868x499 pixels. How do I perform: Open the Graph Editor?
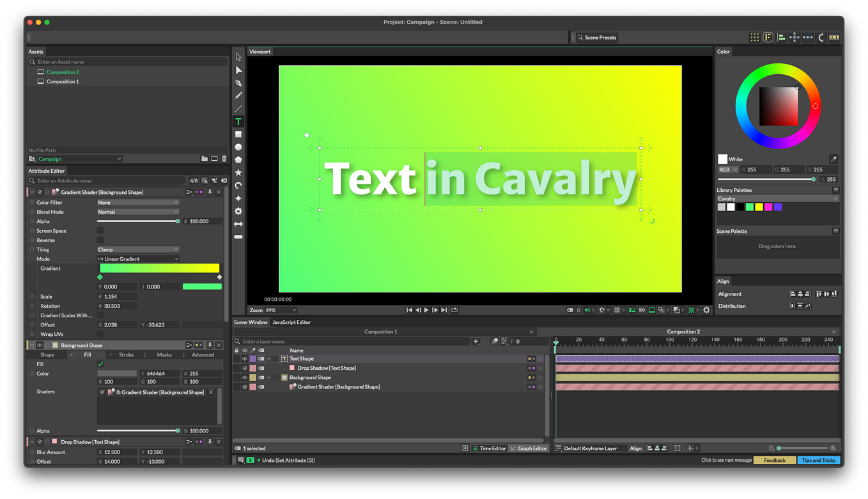pyautogui.click(x=529, y=448)
